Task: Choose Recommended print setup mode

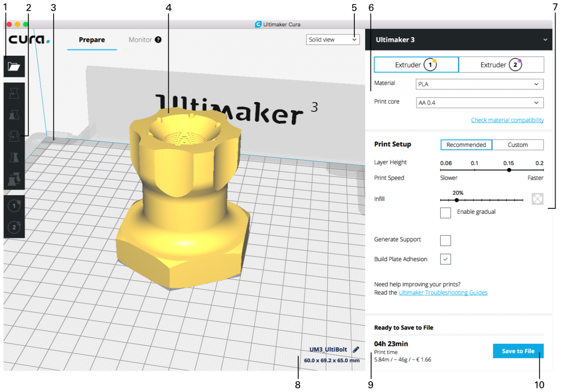Action: point(466,145)
